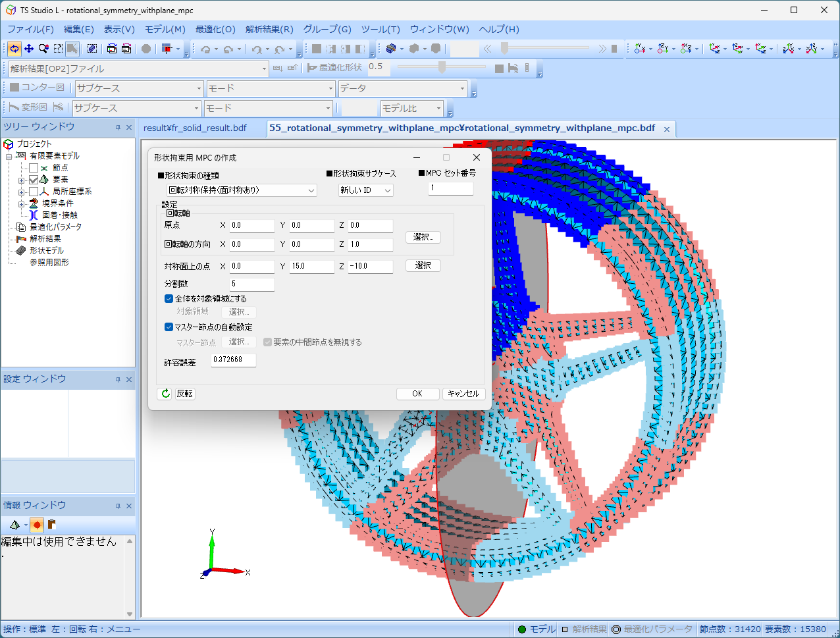The image size is (840, 638).
Task: Select 最適化パラメータ in tree
Action: click(x=55, y=227)
